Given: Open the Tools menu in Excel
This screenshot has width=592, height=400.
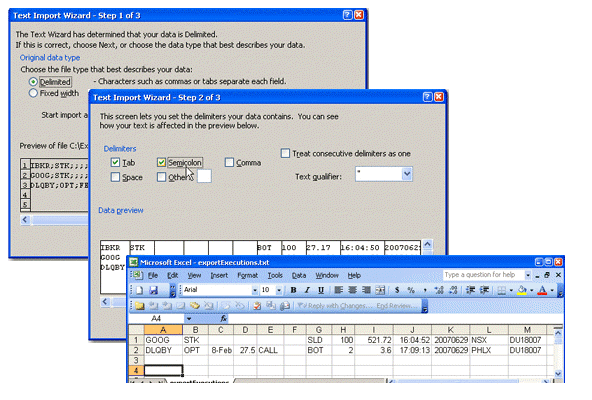Looking at the screenshot, I should click(275, 275).
